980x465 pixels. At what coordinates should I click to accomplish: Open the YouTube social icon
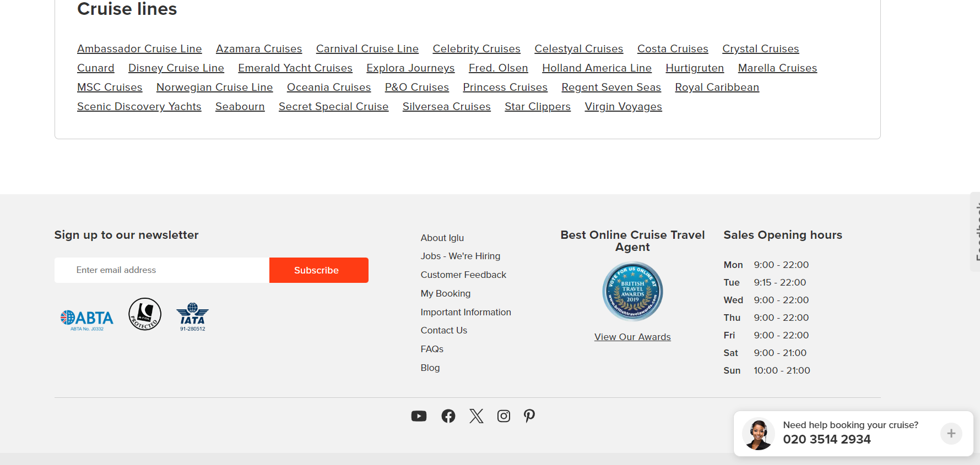coord(419,416)
